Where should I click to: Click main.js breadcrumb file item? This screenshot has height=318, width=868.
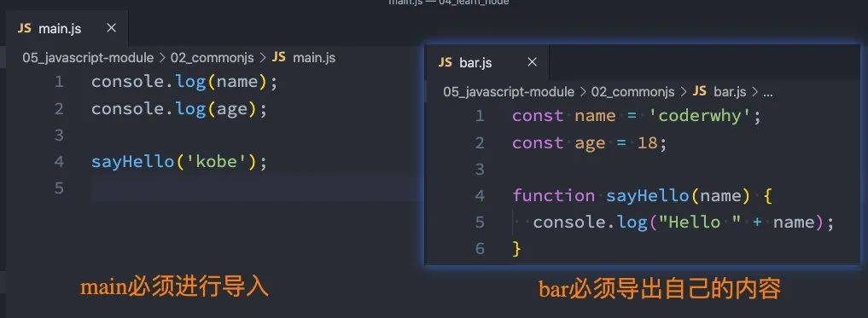(314, 57)
